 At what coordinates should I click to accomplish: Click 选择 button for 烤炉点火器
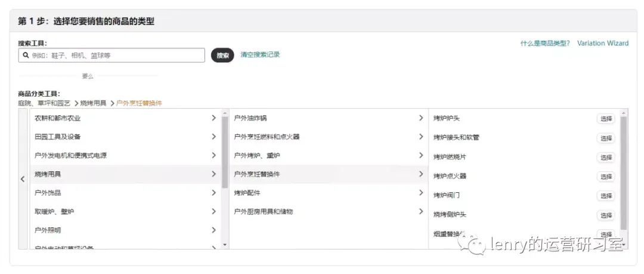pos(606,177)
